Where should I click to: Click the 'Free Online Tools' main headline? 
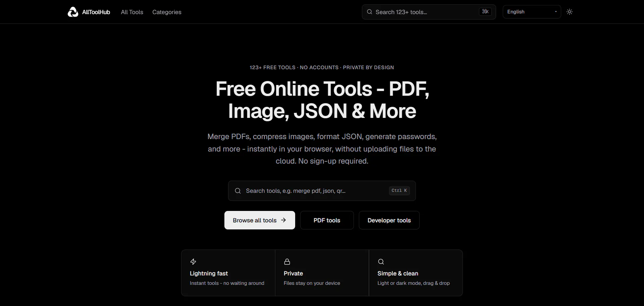322,100
